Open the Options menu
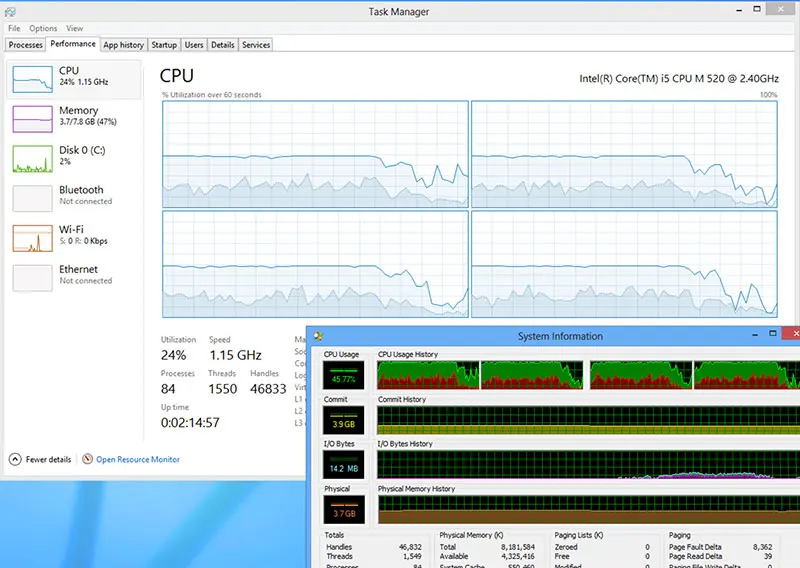This screenshot has height=568, width=800. 43,29
